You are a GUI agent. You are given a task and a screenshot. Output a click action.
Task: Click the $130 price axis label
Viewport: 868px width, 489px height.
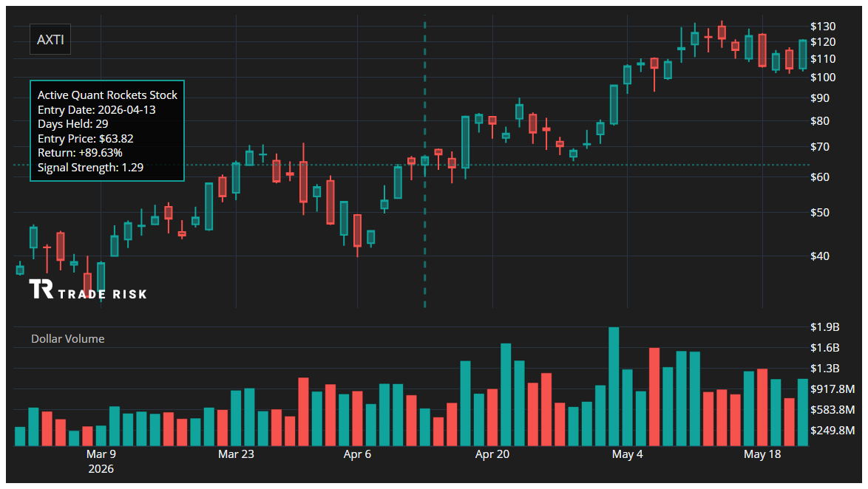pos(823,26)
